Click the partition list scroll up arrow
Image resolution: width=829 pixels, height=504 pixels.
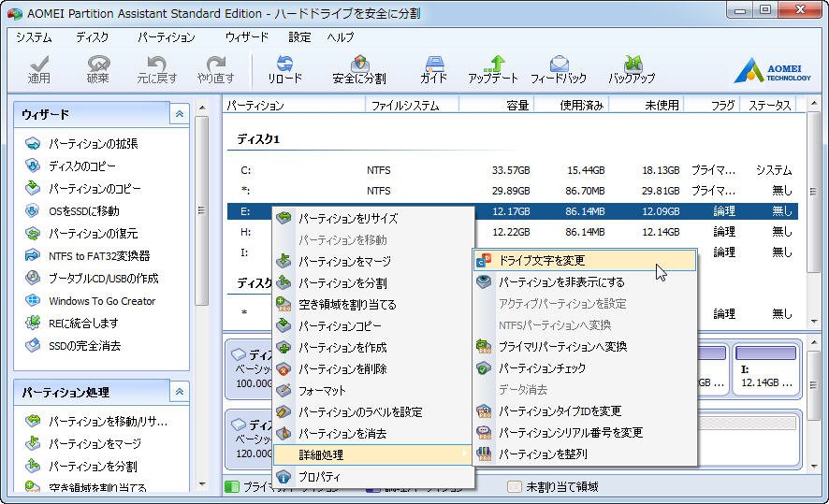[x=814, y=104]
